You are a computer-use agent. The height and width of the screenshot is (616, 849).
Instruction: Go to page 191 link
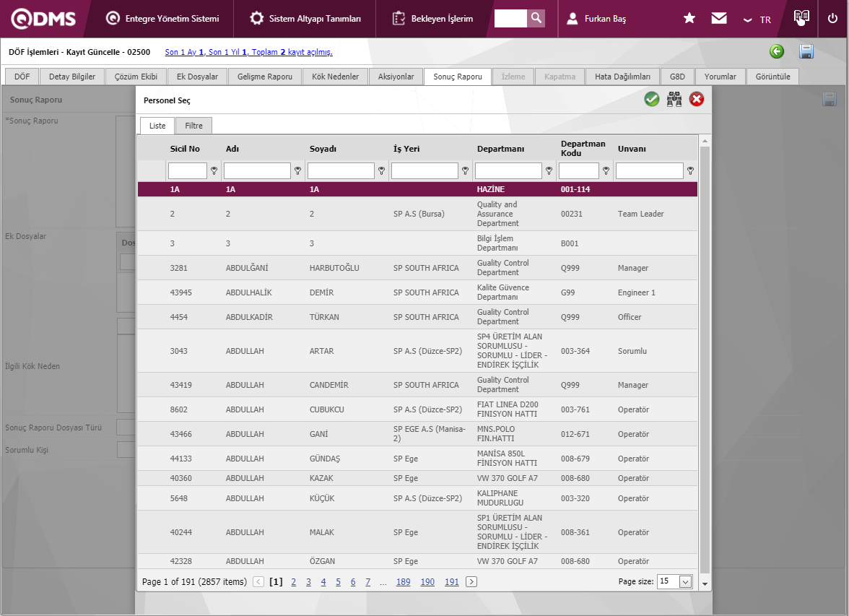coord(451,582)
